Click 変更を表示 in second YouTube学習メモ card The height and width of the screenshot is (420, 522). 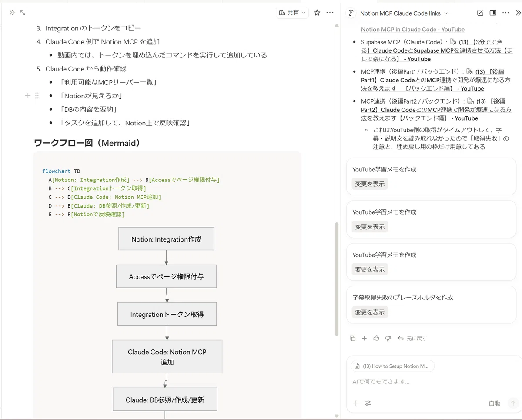370,226
